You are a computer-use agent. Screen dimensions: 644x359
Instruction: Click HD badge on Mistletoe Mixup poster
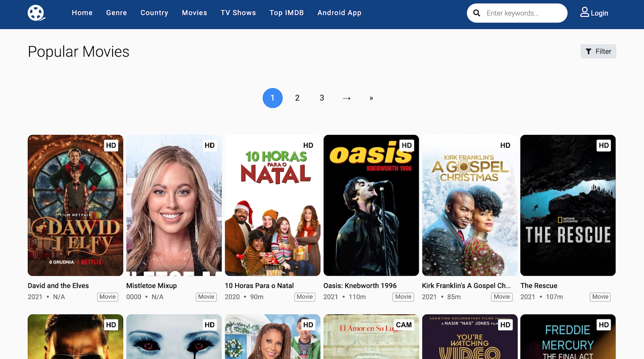[x=210, y=145]
